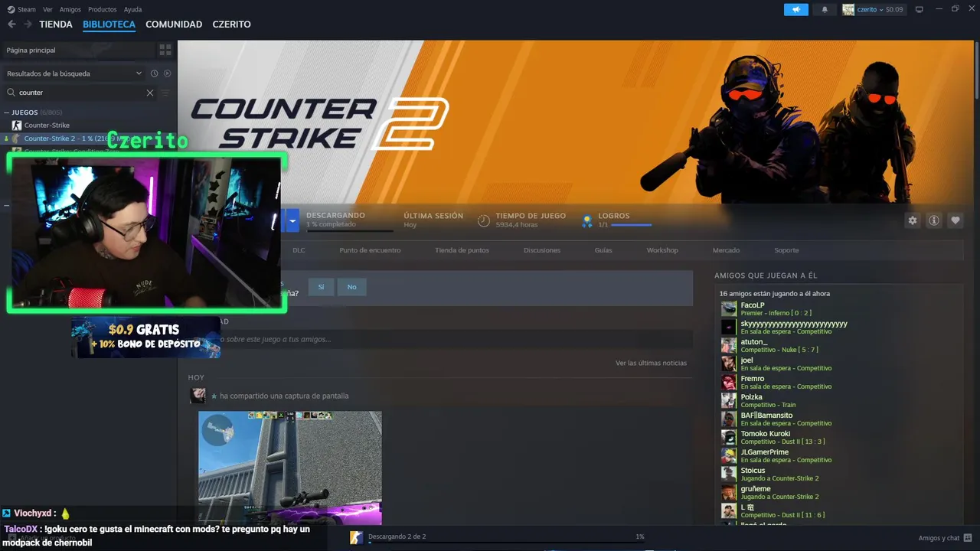Open the shared screenshot thumbnail
980x551 pixels.
(x=290, y=468)
